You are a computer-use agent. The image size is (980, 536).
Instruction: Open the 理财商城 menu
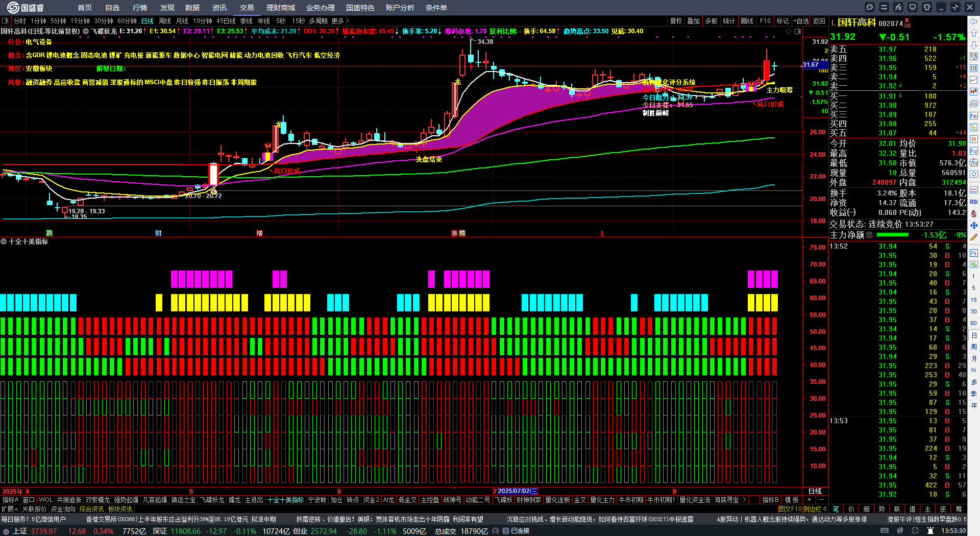click(281, 8)
